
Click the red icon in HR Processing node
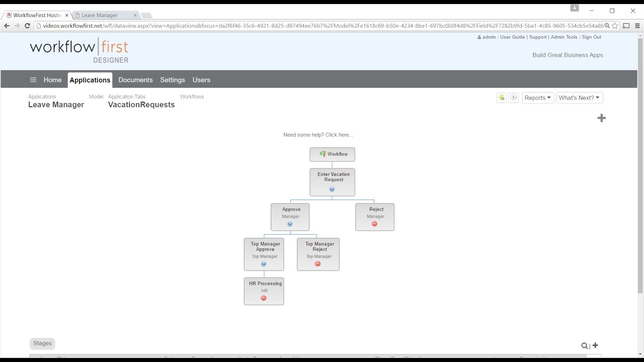coord(264,298)
